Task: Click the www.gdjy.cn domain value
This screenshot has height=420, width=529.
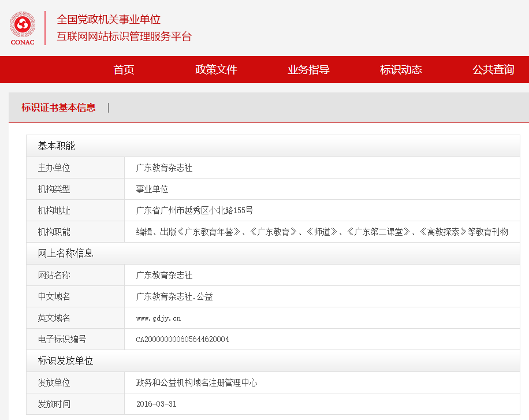Action: pos(159,318)
